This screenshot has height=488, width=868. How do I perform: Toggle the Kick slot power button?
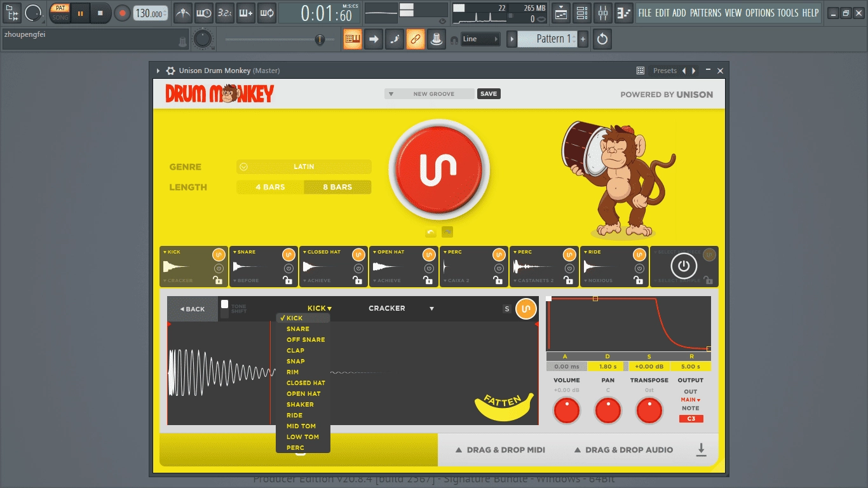217,269
